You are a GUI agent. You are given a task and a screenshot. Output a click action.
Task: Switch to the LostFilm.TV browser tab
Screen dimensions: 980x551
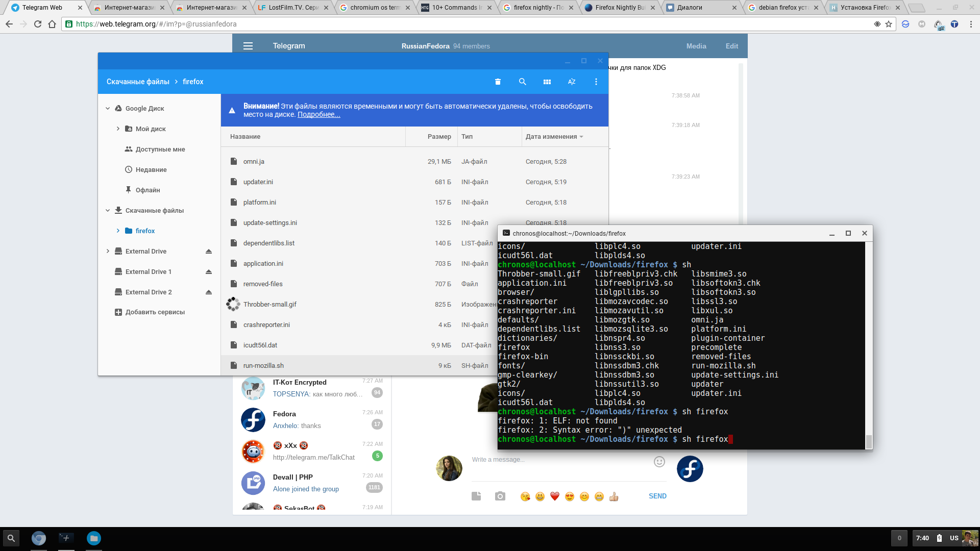click(293, 8)
